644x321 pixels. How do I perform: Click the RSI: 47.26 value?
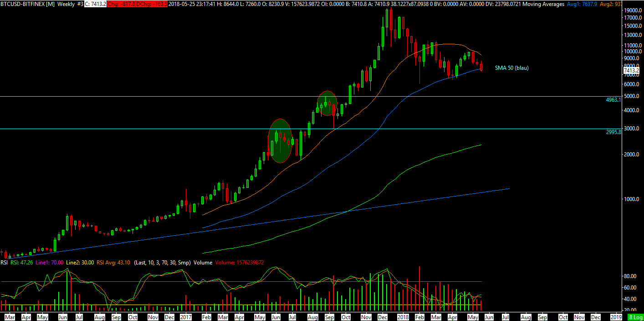(21, 263)
